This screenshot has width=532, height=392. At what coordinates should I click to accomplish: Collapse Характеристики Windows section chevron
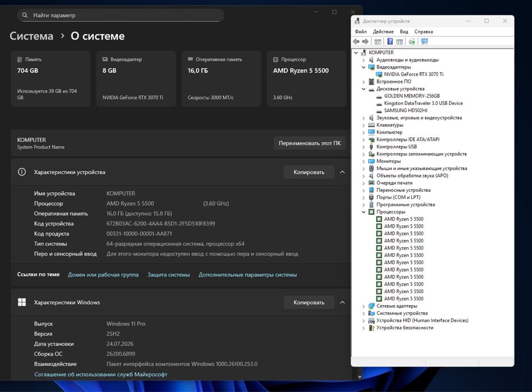point(342,302)
